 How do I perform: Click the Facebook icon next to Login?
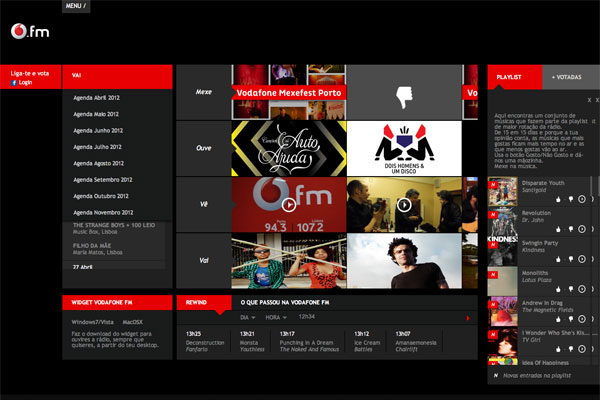coord(14,83)
